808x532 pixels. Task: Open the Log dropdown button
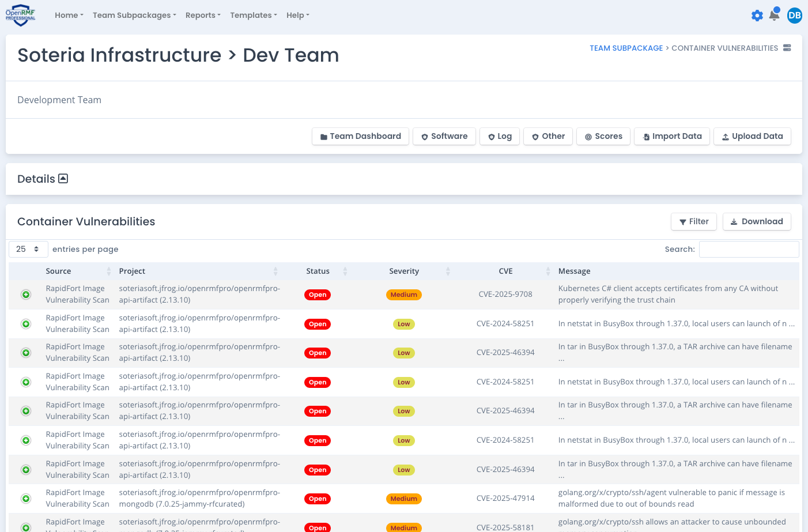point(500,136)
